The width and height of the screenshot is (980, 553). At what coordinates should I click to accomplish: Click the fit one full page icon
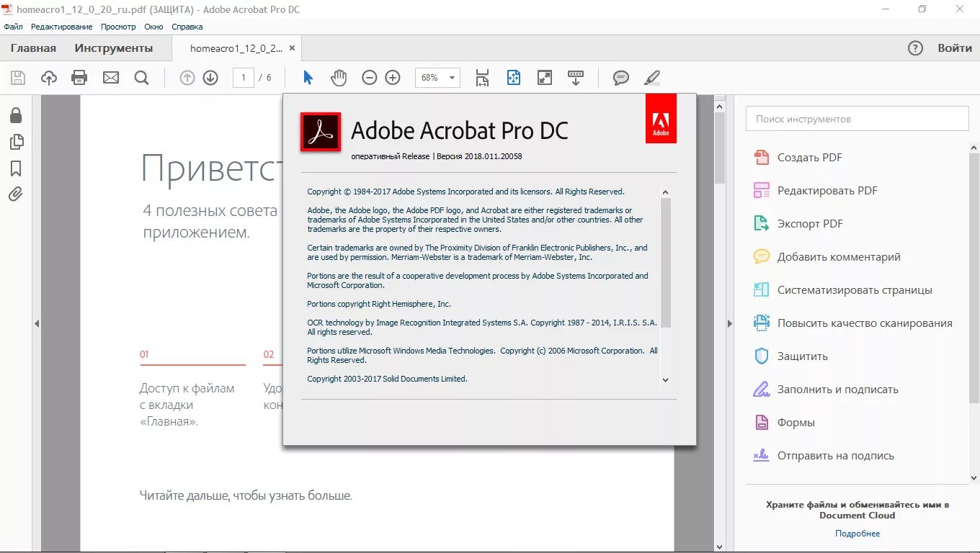pyautogui.click(x=514, y=78)
